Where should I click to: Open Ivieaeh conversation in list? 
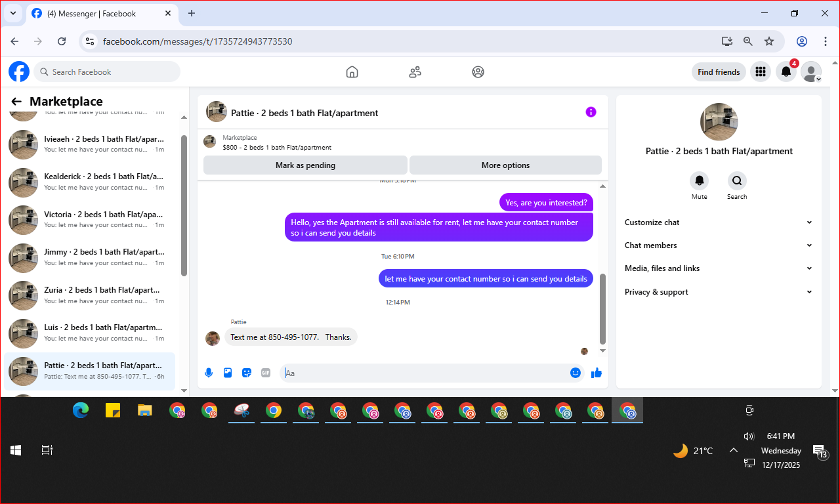click(x=90, y=144)
